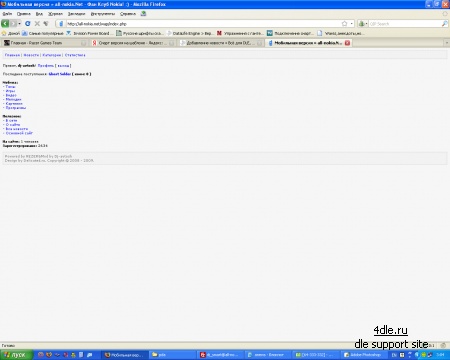Open the Инструменты menu
Image resolution: width=450 pixels, height=360 pixels.
pyautogui.click(x=103, y=14)
